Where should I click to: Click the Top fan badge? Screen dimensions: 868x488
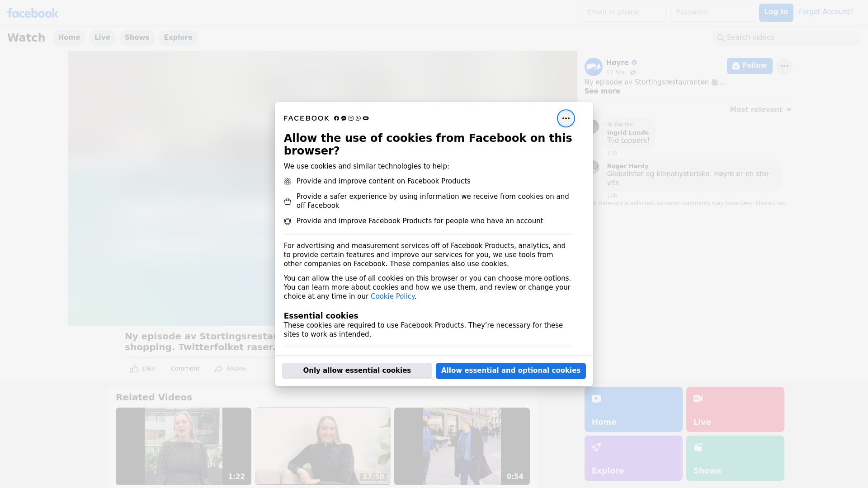[x=620, y=125]
